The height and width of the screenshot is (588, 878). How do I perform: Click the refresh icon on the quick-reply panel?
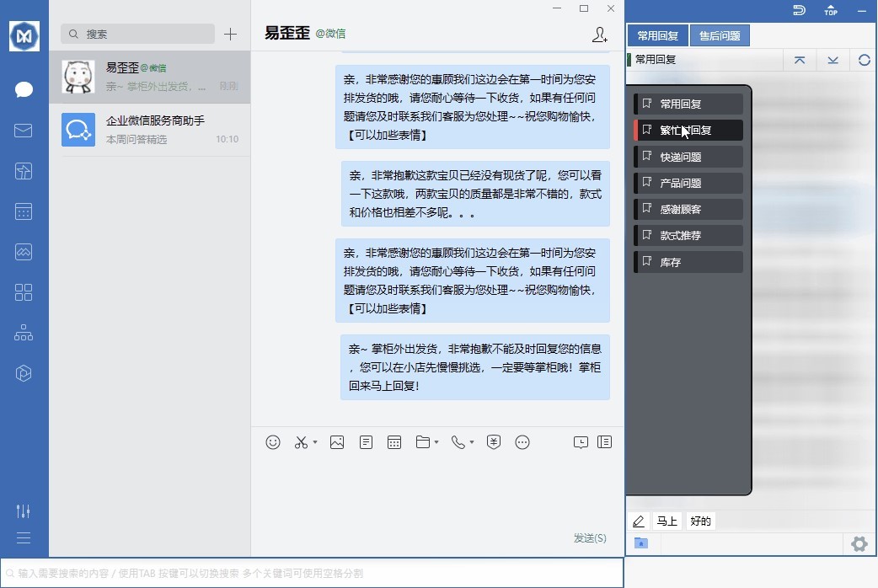pyautogui.click(x=865, y=60)
